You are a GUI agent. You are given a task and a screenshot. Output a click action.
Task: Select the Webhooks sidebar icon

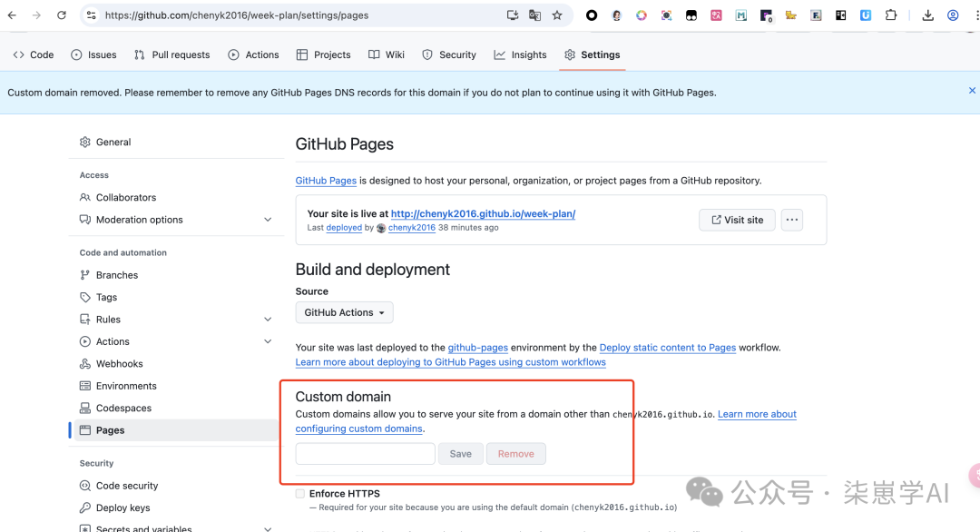pyautogui.click(x=85, y=363)
